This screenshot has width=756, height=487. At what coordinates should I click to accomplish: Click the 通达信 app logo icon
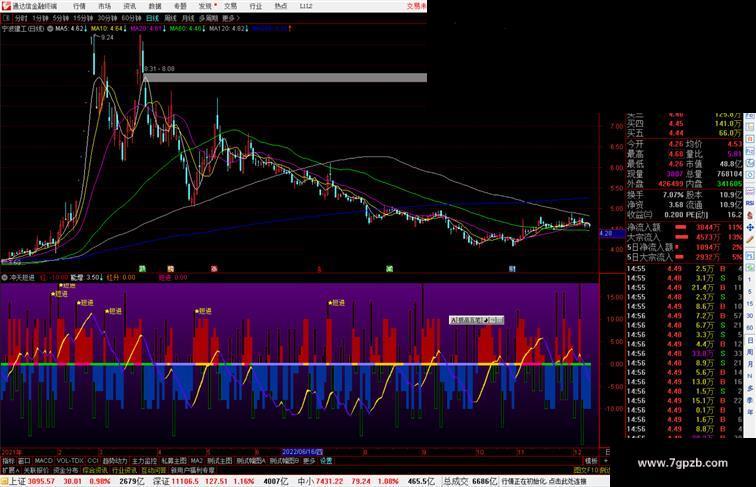coord(6,6)
